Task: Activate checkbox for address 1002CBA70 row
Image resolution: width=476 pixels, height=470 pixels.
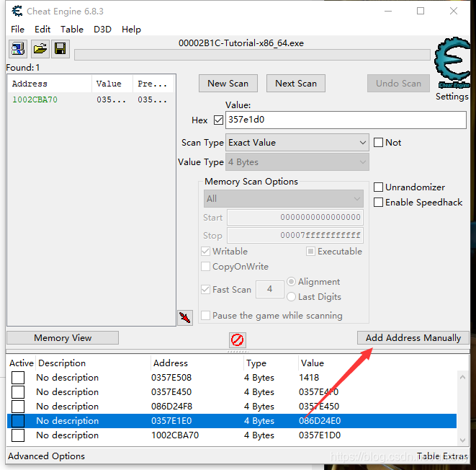Action: (x=18, y=435)
